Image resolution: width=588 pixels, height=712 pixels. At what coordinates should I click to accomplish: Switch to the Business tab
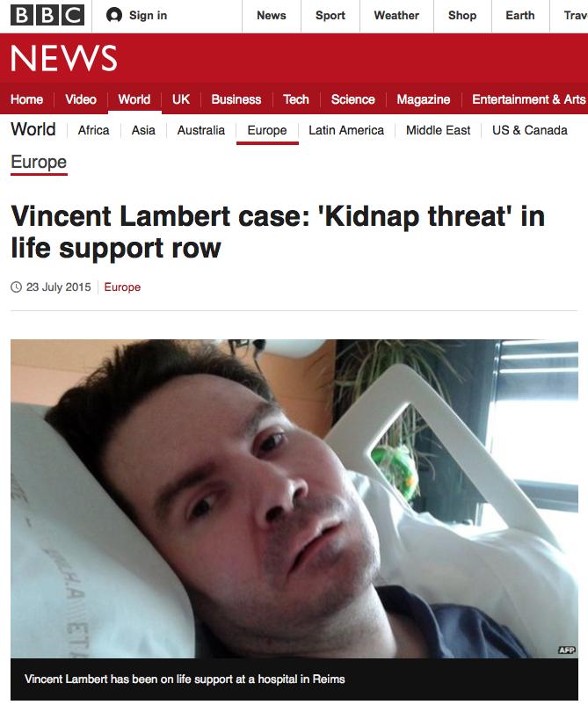[x=236, y=99]
